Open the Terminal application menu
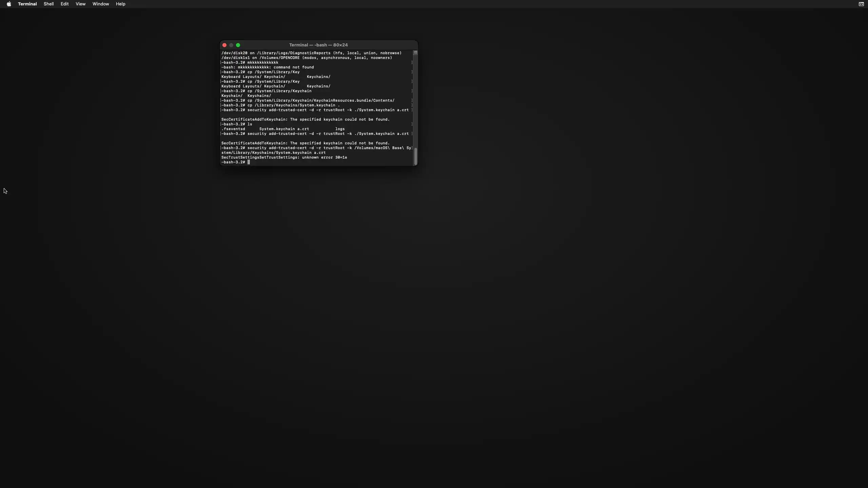Screen dimensions: 868x488 [27, 4]
